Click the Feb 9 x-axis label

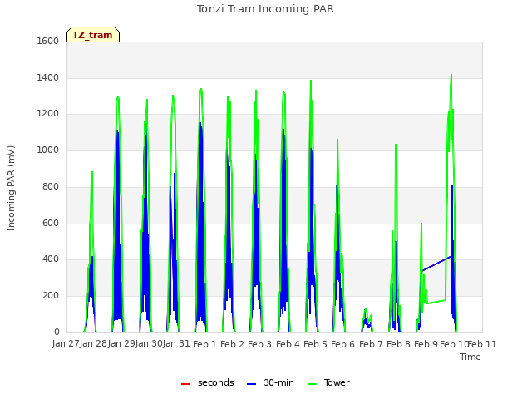426,344
